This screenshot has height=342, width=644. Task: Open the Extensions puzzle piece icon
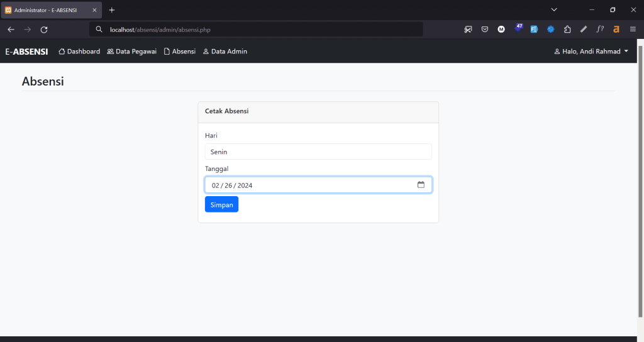tap(567, 30)
